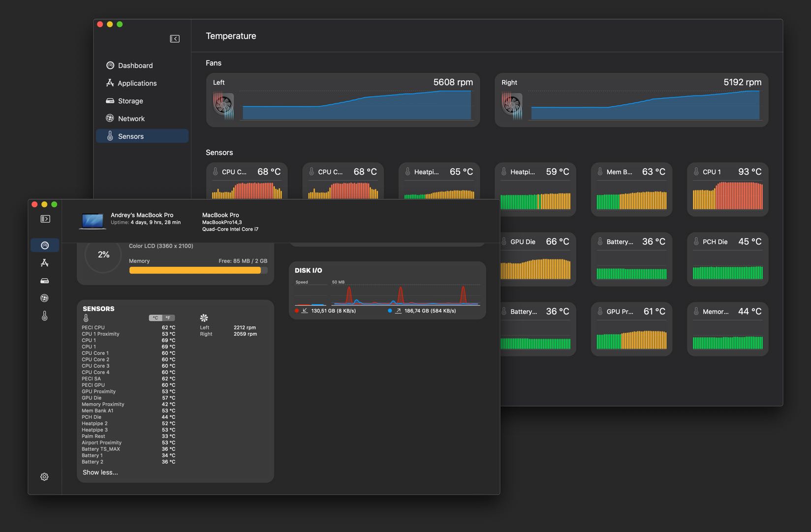
Task: Switch sensor units to °F
Action: 168,318
